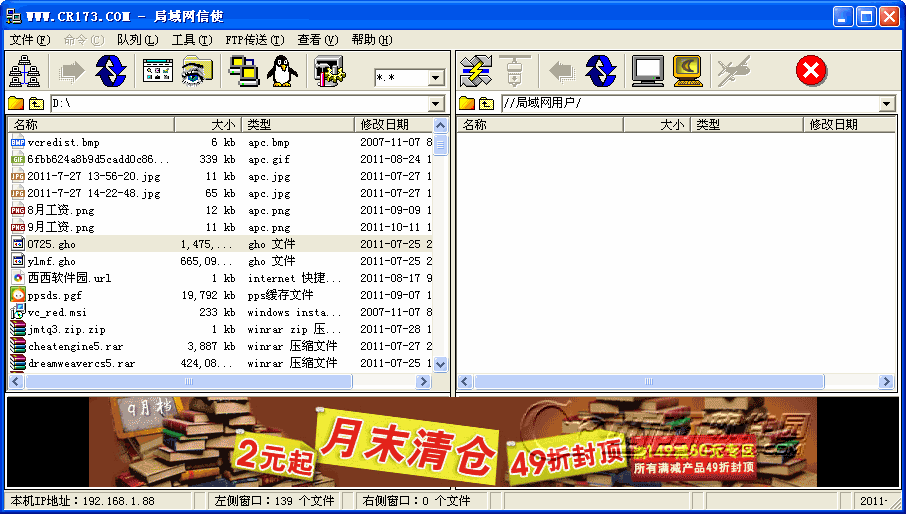Screen dimensions: 906x514
Task: Click the black monitor icon
Action: tap(648, 71)
